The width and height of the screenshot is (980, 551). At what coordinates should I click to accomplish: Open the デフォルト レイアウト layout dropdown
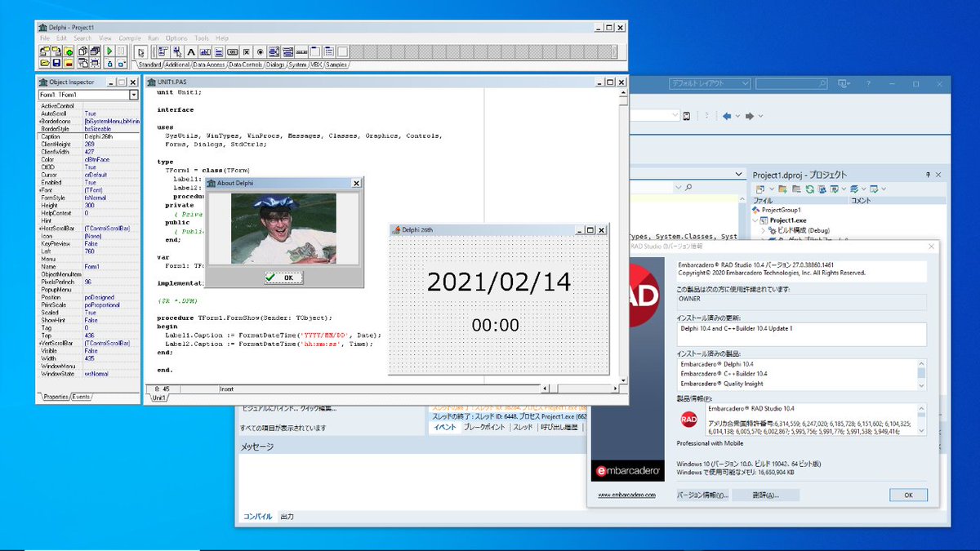pyautogui.click(x=710, y=83)
